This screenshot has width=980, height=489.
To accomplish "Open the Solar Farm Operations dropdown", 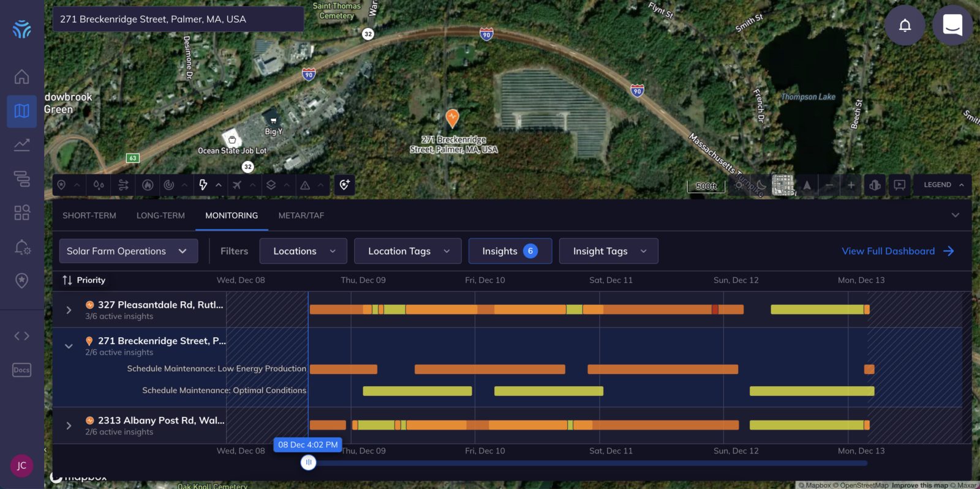I will point(129,251).
